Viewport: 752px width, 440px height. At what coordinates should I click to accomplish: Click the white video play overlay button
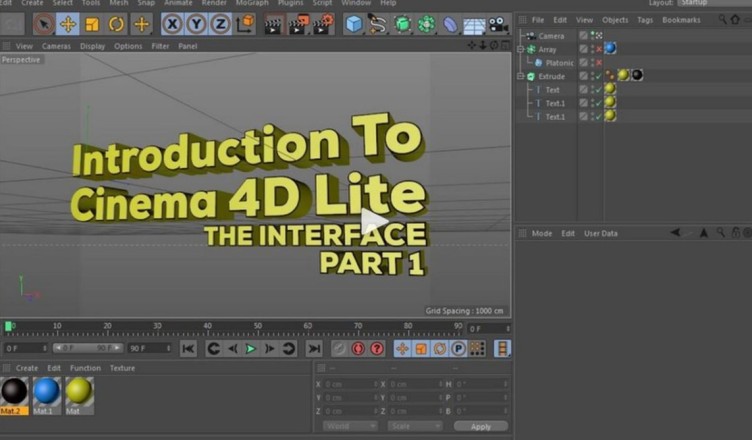click(373, 221)
